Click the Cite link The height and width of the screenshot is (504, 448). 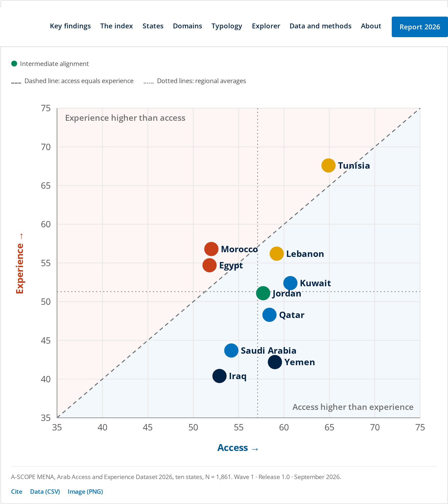(17, 492)
